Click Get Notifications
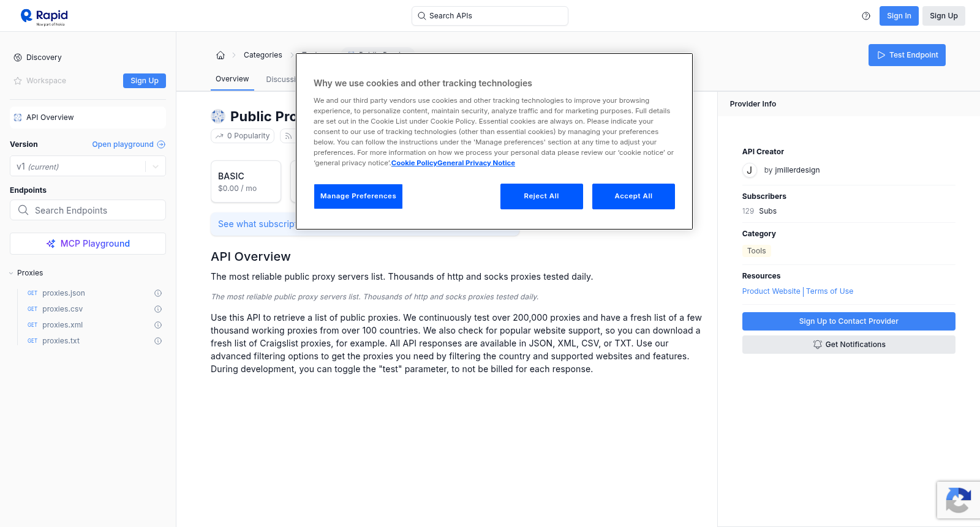The width and height of the screenshot is (980, 527). [x=848, y=345]
